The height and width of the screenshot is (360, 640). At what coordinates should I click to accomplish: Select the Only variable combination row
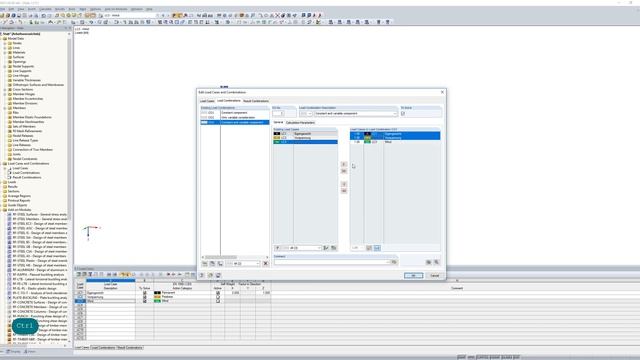point(235,118)
